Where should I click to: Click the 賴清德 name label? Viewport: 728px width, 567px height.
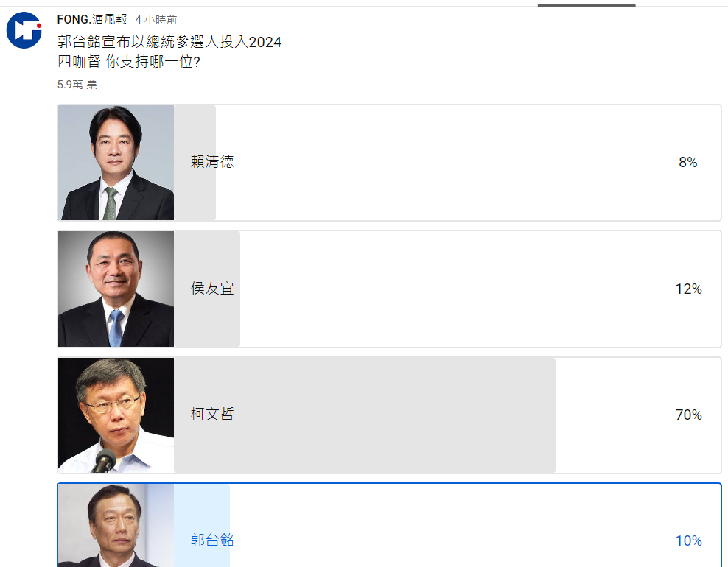coord(211,162)
